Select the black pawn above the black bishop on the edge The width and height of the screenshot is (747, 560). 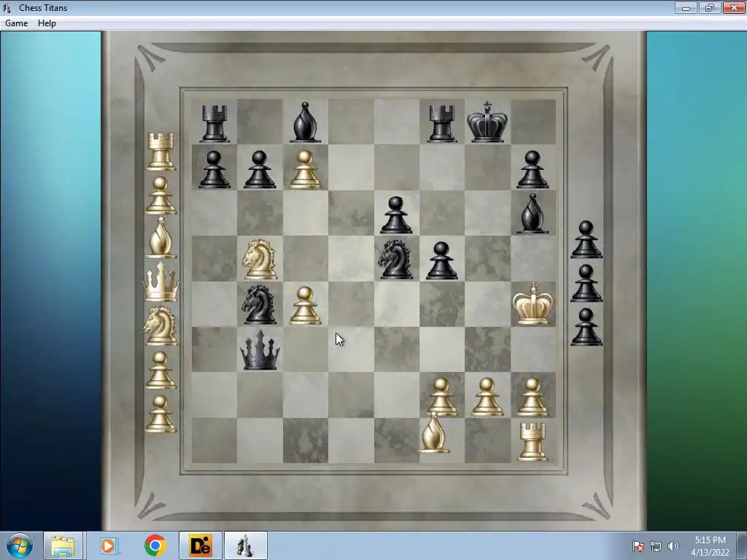[532, 170]
